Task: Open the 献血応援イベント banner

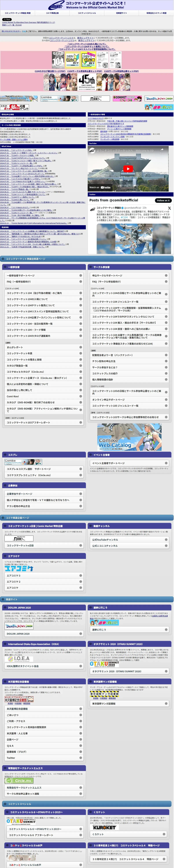Action: (x=14, y=107)
